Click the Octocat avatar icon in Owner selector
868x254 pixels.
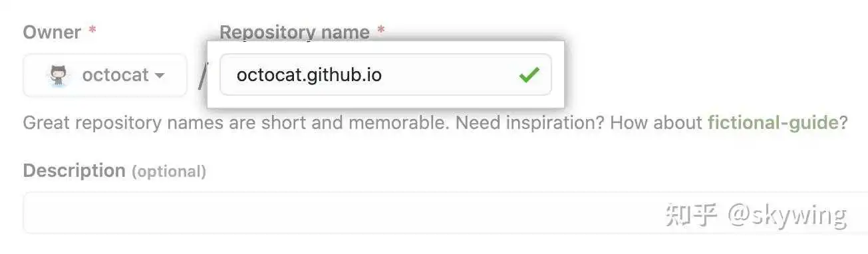pos(59,76)
